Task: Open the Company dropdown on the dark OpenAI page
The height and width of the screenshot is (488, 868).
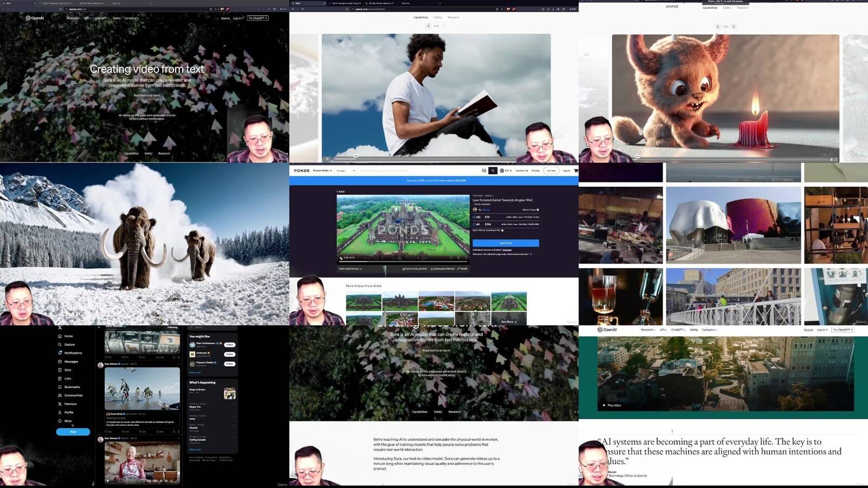Action: tap(131, 18)
